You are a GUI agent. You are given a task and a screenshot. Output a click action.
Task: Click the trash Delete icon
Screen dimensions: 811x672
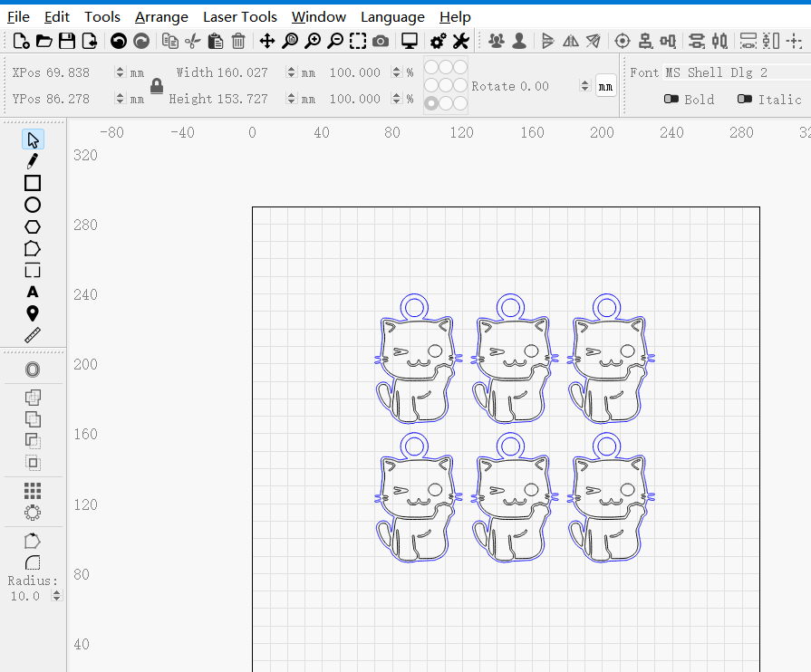(238, 41)
